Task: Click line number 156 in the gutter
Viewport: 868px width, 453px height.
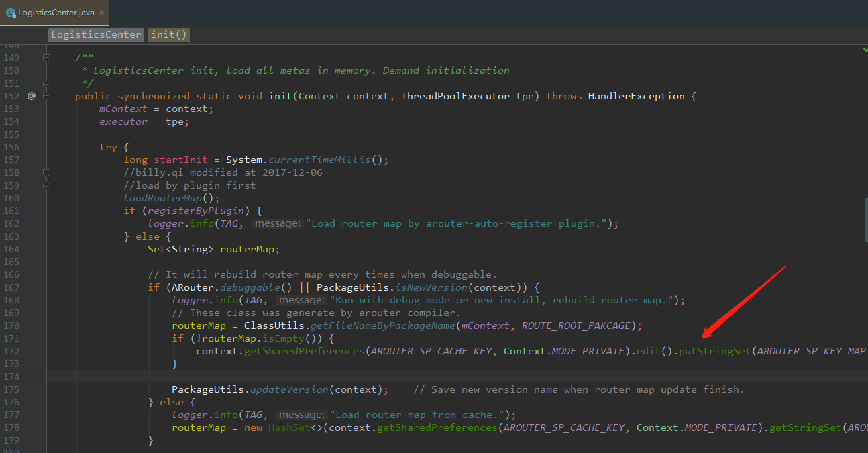Action: (11, 147)
